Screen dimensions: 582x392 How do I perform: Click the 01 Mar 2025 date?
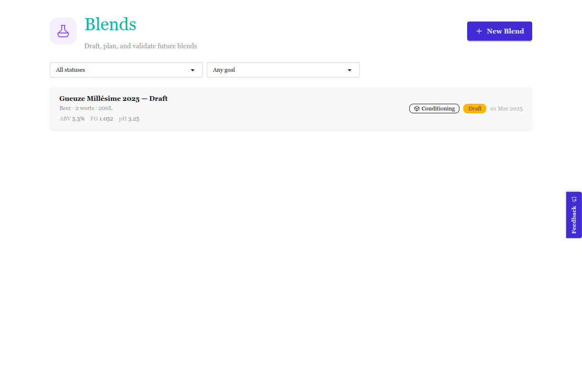coord(506,109)
